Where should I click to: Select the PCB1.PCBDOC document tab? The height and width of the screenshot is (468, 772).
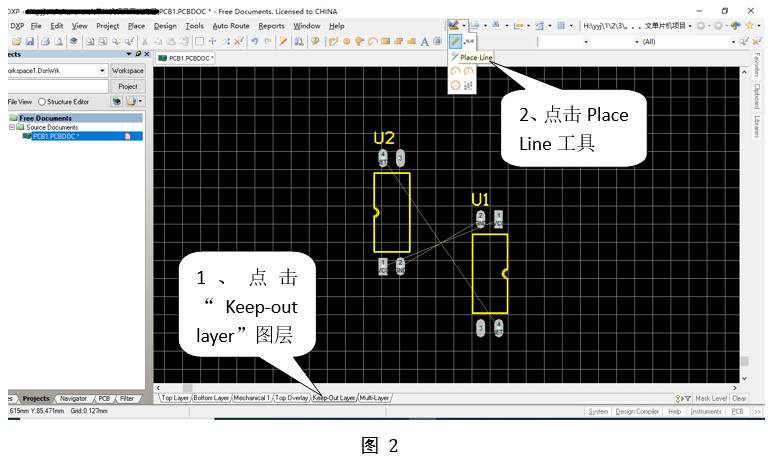[x=186, y=58]
